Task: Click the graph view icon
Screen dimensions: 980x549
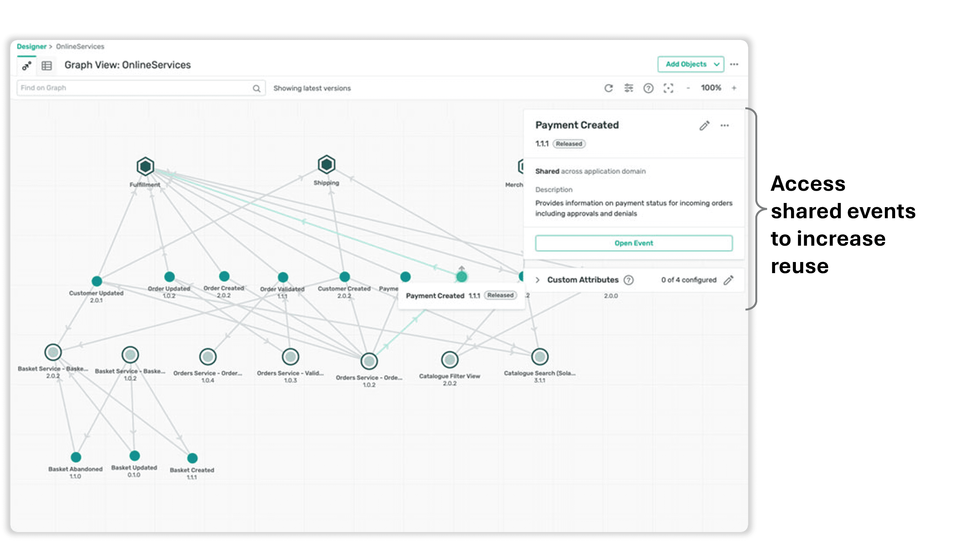Action: click(x=27, y=65)
